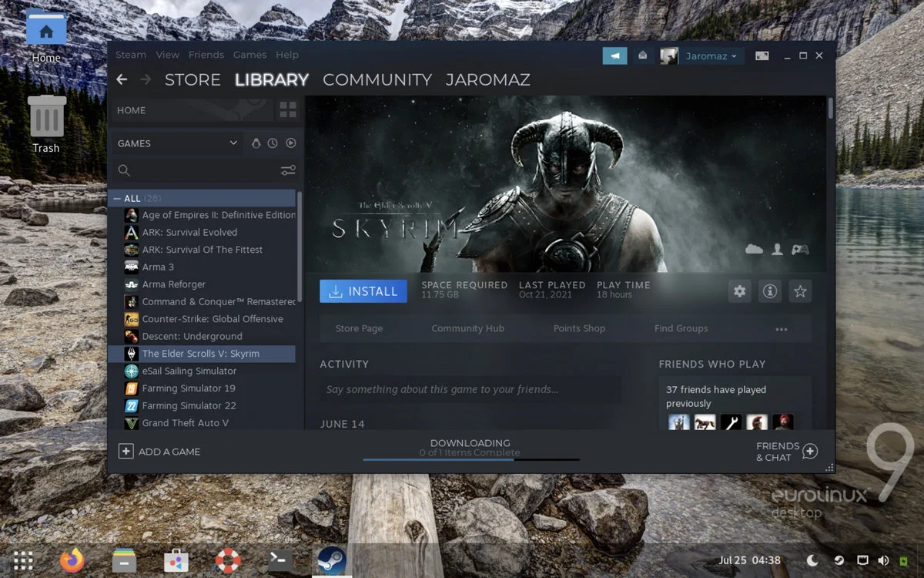
Task: Favorite Skyrim using the star icon
Action: 800,291
